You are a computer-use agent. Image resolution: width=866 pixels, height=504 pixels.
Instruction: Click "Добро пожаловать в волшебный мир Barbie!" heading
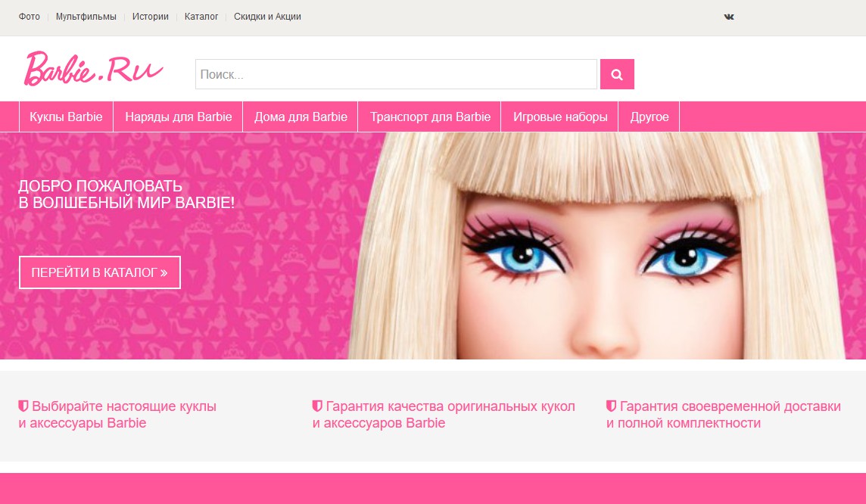tap(126, 194)
